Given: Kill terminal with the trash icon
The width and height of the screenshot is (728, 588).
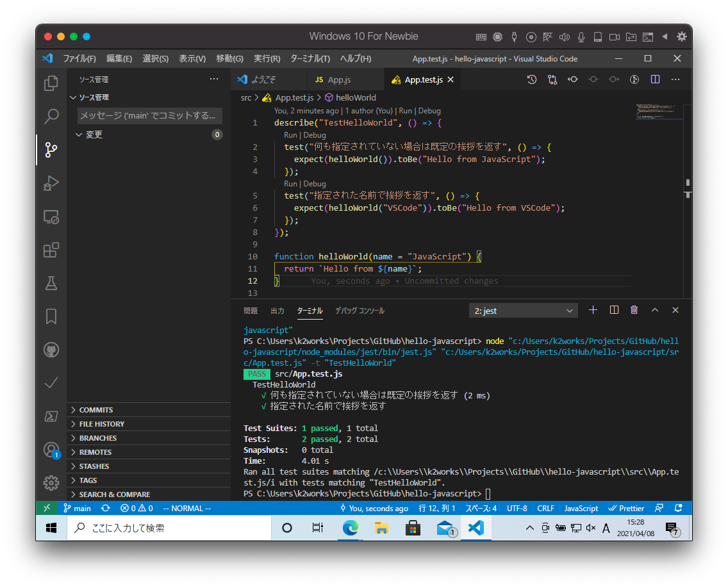Looking at the screenshot, I should point(634,310).
